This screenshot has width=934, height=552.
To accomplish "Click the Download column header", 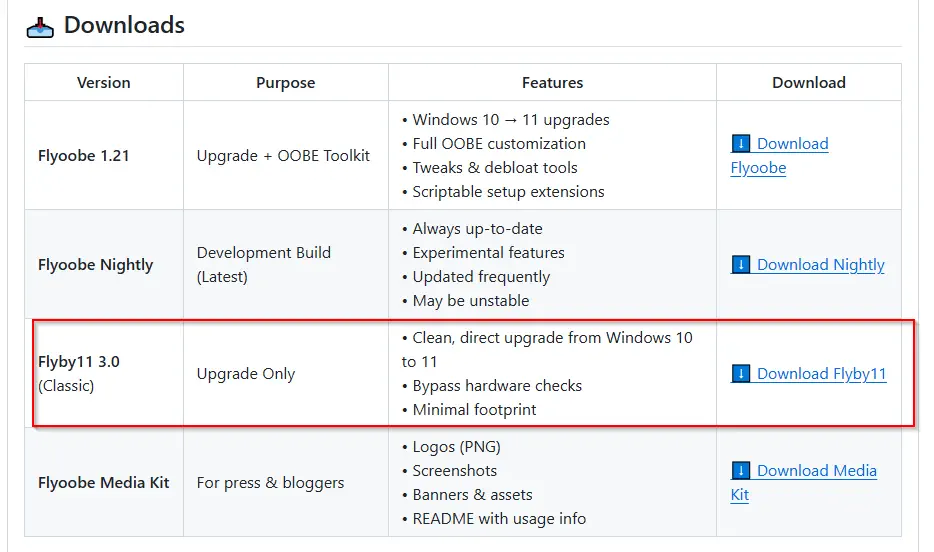I will [x=809, y=82].
